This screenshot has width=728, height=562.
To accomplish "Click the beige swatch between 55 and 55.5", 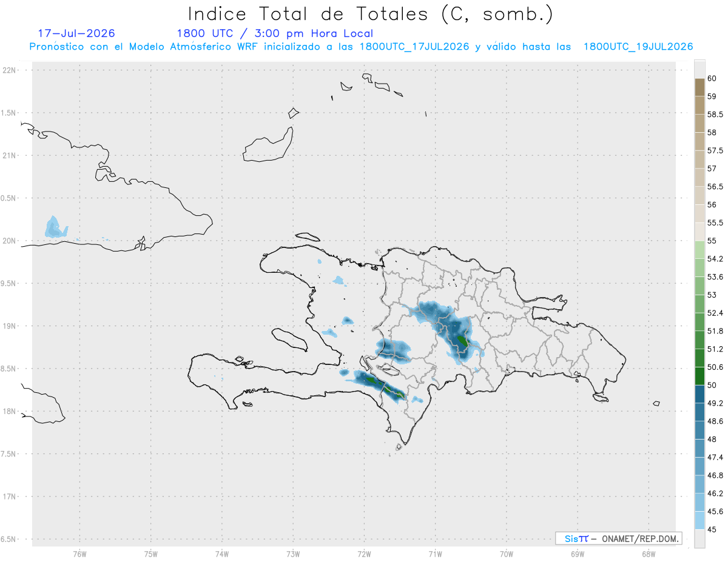I will (699, 232).
